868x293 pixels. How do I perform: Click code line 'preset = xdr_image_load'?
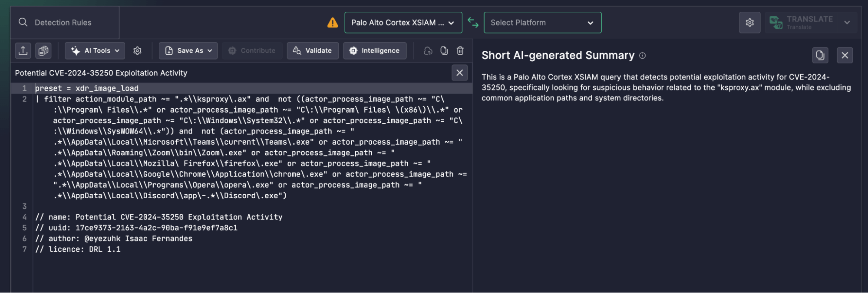[x=87, y=88]
